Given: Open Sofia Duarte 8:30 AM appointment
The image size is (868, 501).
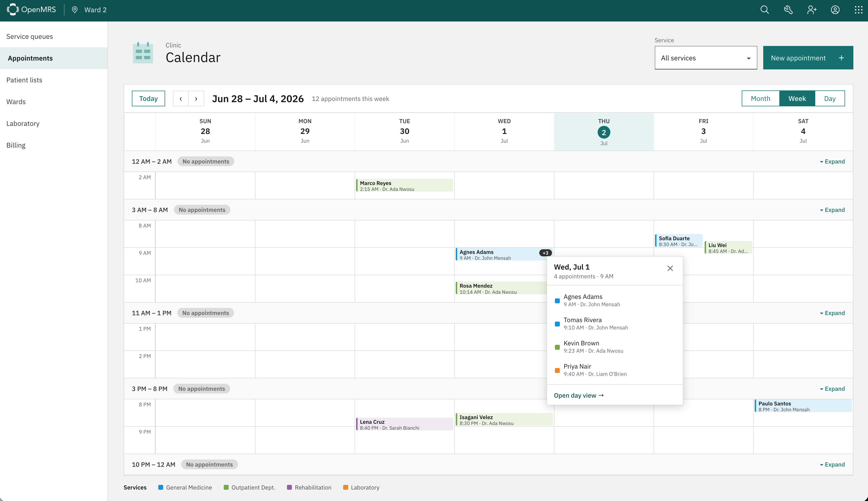Looking at the screenshot, I should click(x=679, y=241).
